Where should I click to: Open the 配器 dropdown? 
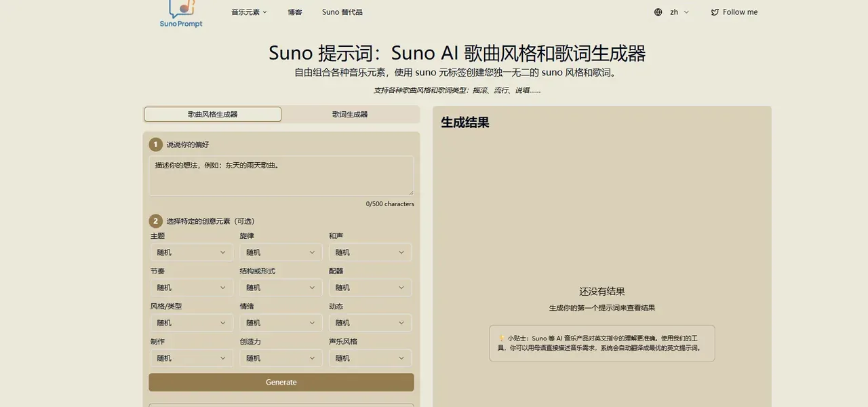[x=370, y=288]
